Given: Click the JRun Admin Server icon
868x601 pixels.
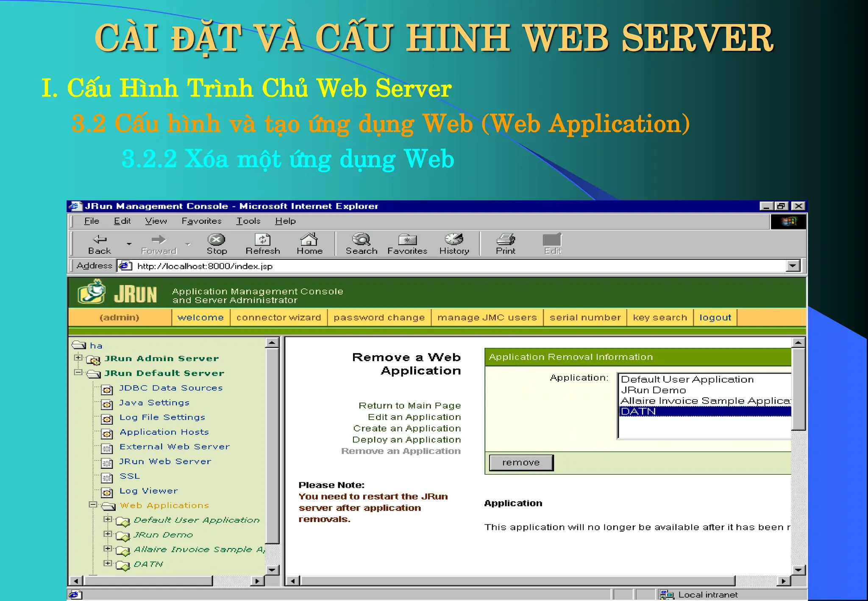Looking at the screenshot, I should coord(93,360).
